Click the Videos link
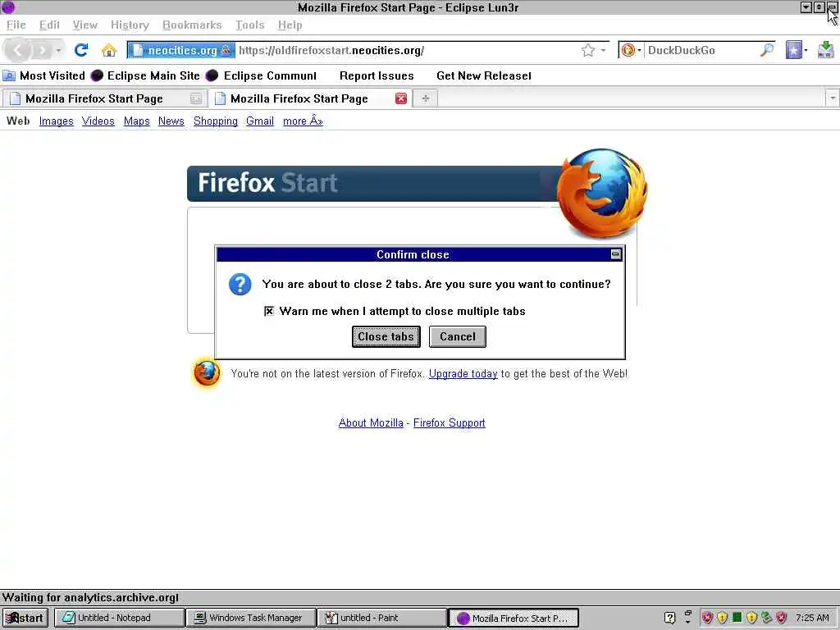This screenshot has height=630, width=840. 98,121
